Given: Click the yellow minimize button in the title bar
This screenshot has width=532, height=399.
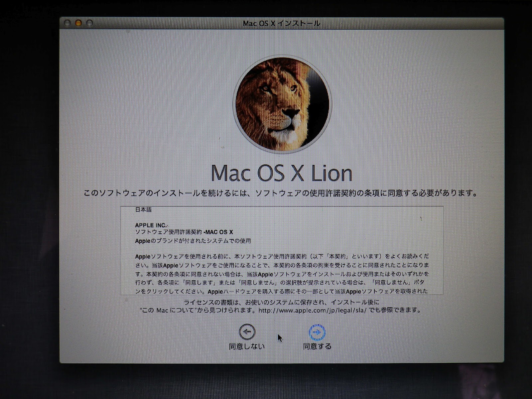Looking at the screenshot, I should 78,23.
